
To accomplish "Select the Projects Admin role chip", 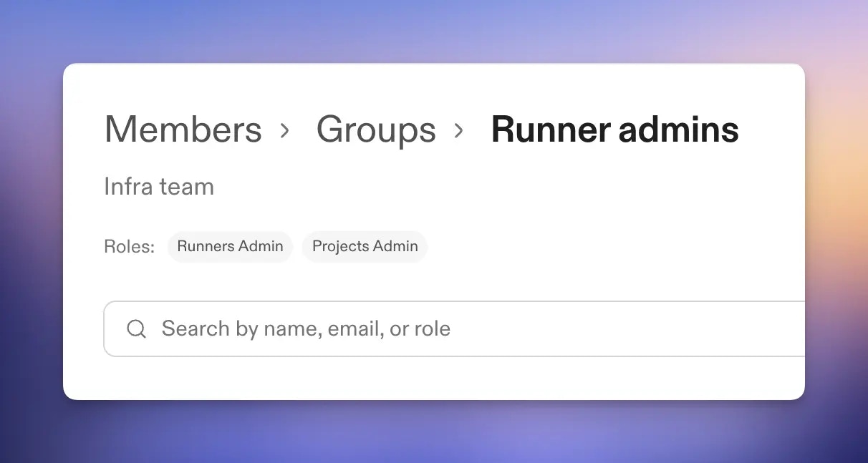I will coord(365,246).
